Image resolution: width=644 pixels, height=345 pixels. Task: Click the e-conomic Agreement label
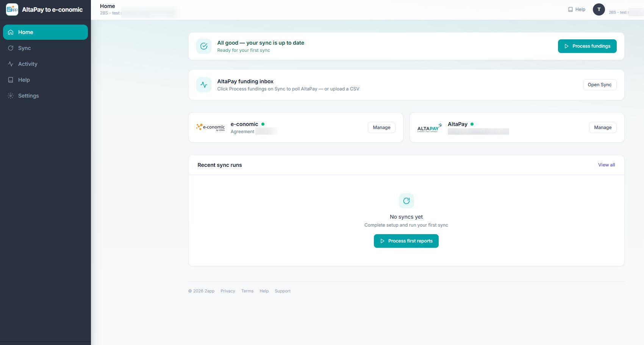tap(242, 132)
